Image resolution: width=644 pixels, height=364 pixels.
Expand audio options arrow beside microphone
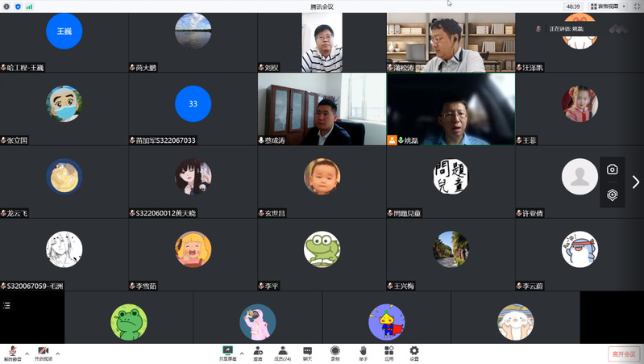27,354
